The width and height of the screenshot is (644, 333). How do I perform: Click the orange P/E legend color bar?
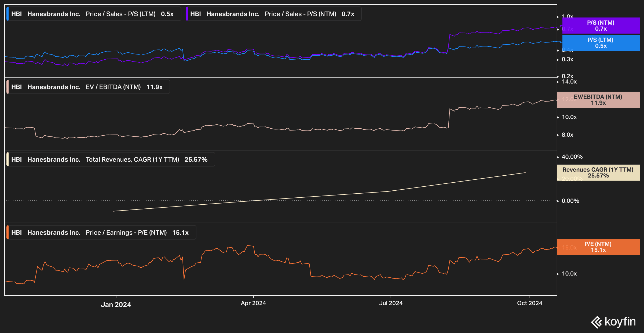tap(8, 233)
